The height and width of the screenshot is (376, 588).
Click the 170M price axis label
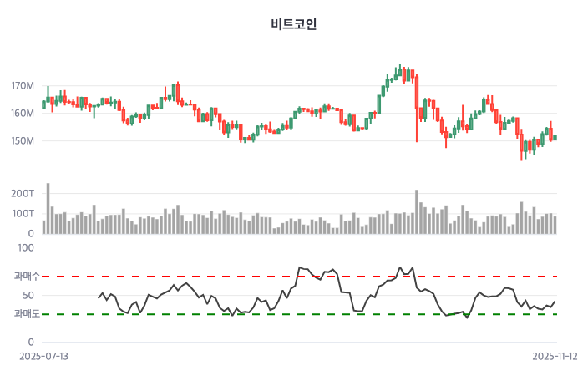23,86
